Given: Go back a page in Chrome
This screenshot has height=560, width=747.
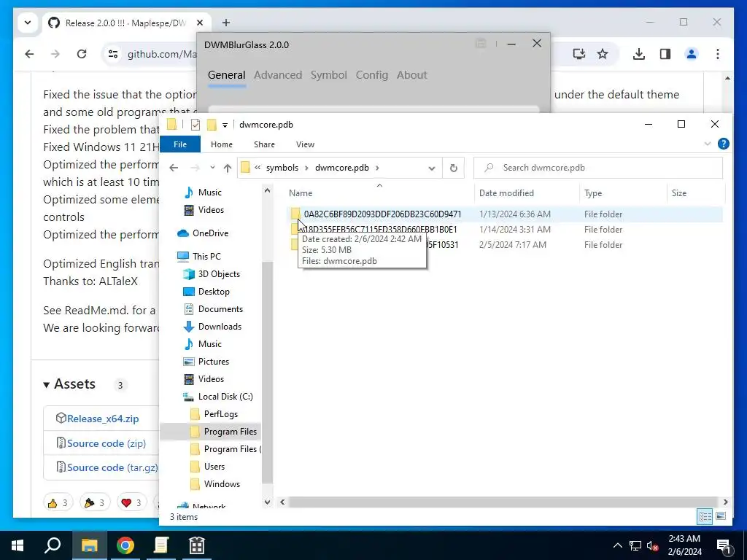Looking at the screenshot, I should coord(29,54).
